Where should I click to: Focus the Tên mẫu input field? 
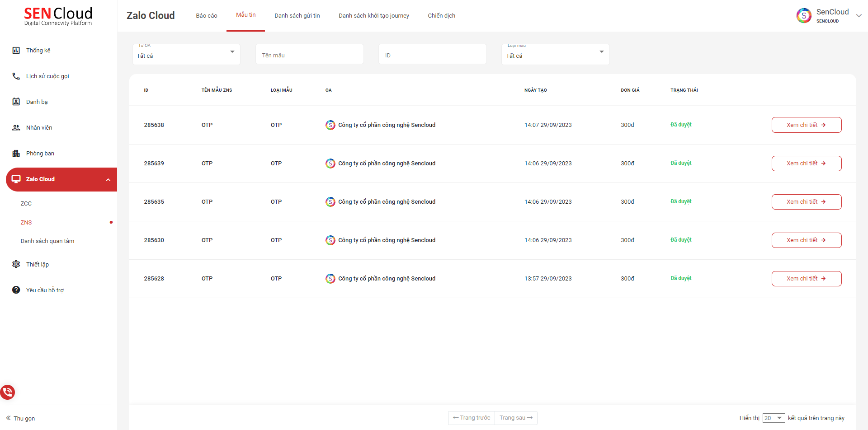pos(310,55)
